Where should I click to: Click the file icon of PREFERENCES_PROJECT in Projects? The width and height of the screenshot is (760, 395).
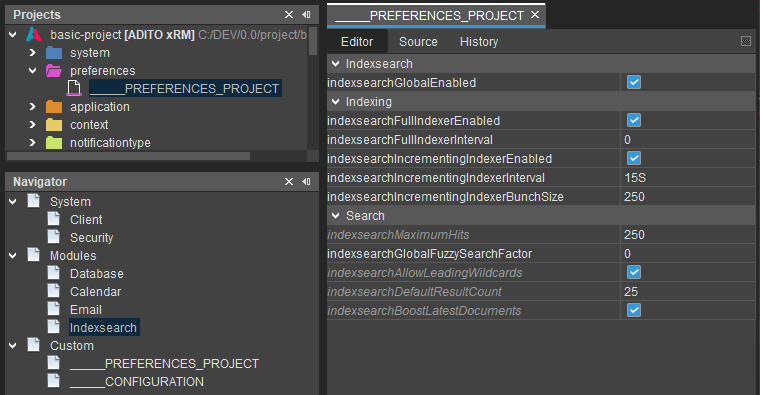(74, 88)
